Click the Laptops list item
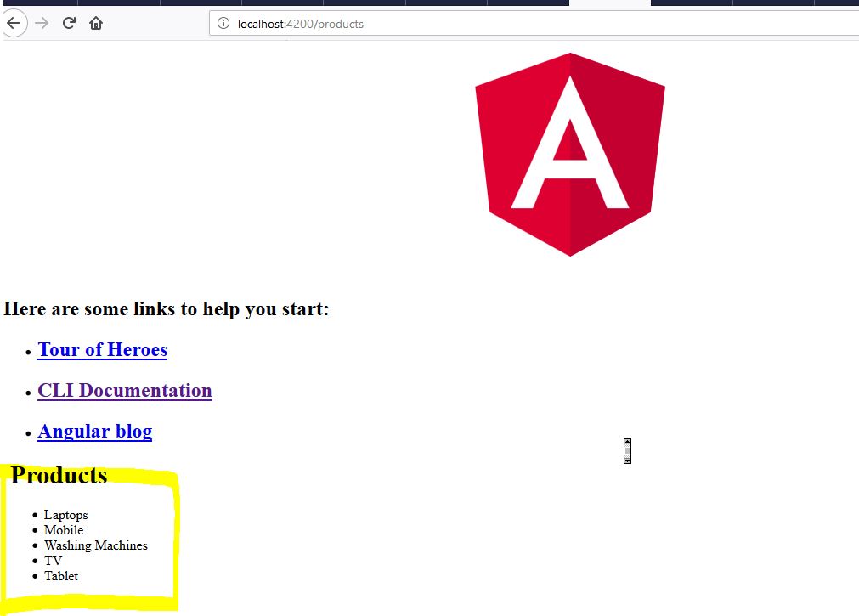Viewport: 859px width, 616px height. point(65,515)
